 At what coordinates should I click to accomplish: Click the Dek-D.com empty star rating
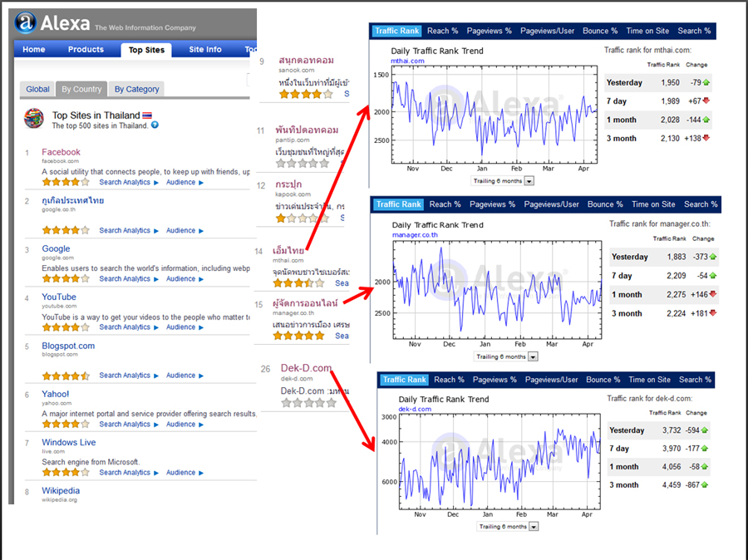pos(308,403)
